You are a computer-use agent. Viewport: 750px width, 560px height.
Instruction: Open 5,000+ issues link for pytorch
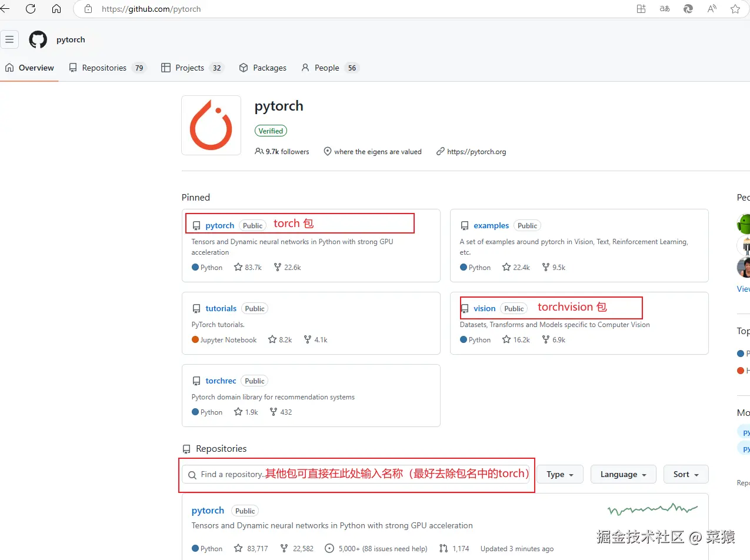pos(375,548)
